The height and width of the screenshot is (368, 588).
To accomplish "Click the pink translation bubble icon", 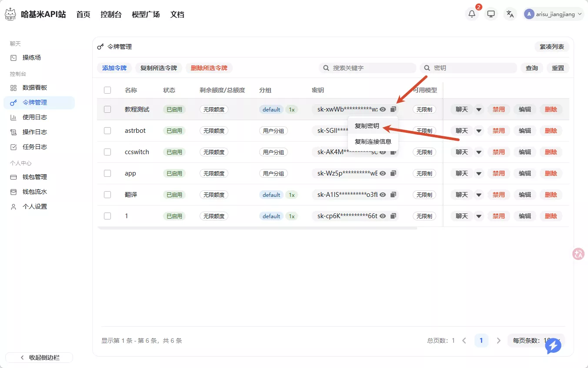I will point(578,254).
